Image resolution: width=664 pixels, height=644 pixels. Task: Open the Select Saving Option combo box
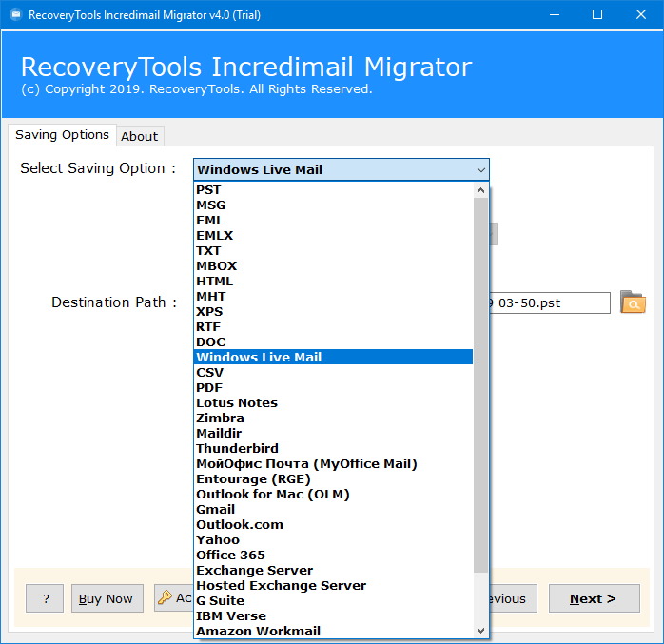tap(342, 169)
